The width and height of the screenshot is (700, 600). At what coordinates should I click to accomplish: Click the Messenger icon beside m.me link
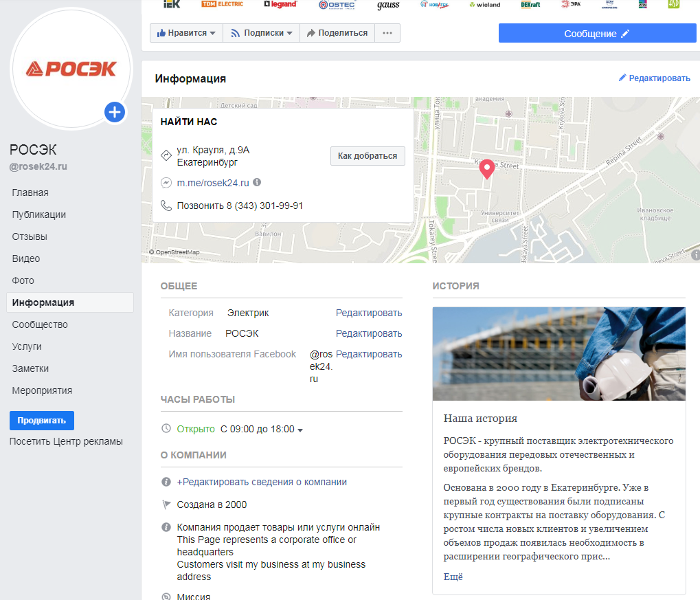pyautogui.click(x=166, y=183)
